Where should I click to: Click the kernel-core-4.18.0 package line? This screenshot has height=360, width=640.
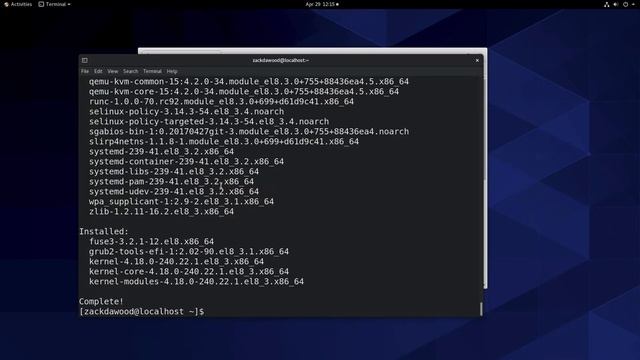coord(189,271)
